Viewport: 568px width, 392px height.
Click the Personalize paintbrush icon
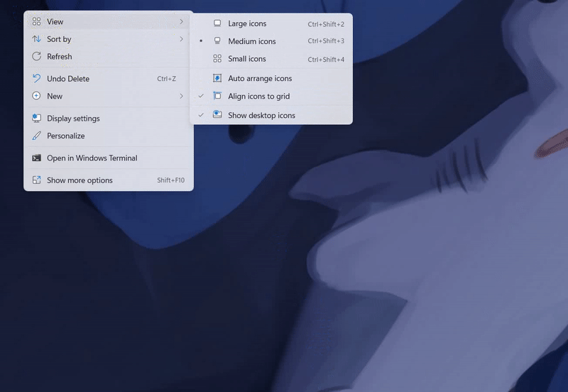click(37, 136)
